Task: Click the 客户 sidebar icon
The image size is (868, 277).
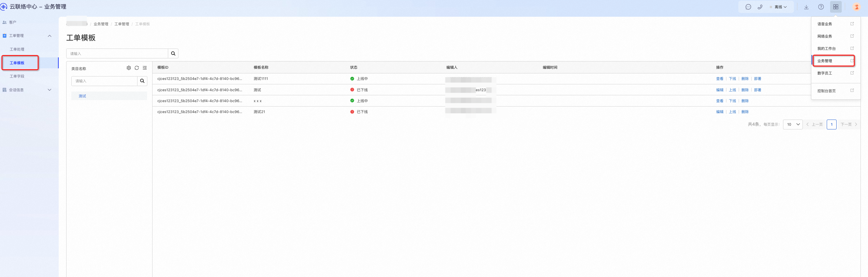Action: (x=4, y=22)
